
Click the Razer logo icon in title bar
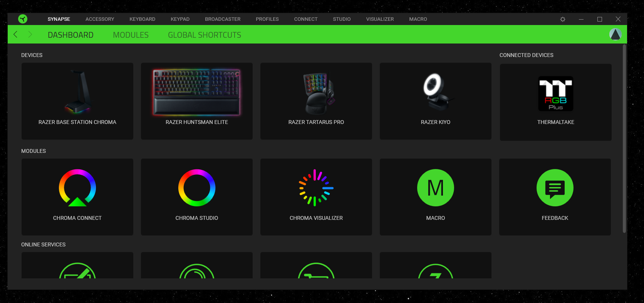23,19
